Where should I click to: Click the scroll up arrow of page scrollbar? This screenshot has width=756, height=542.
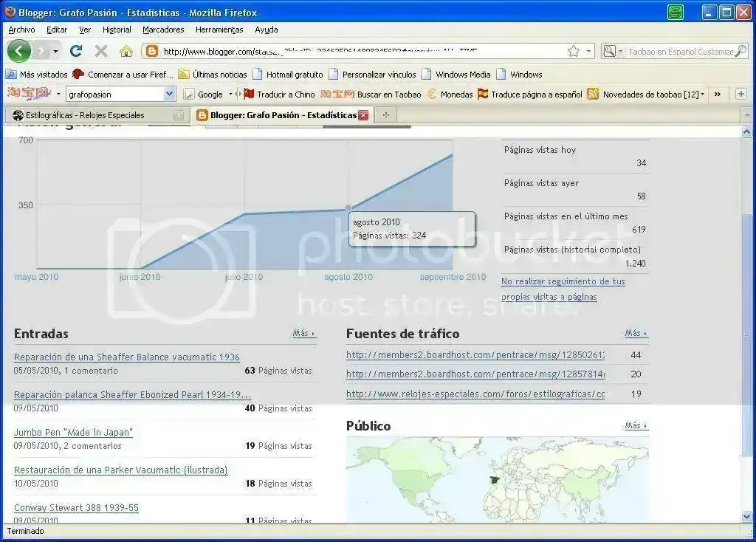[x=746, y=131]
